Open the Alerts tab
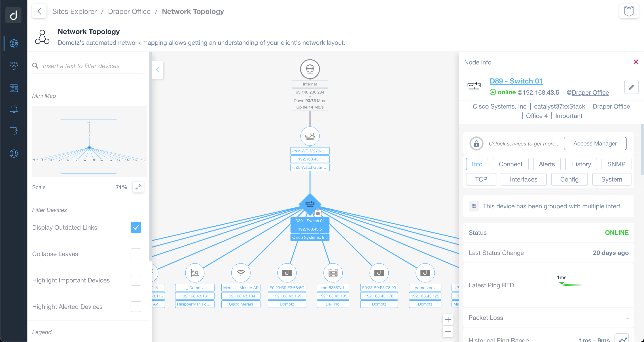 click(547, 164)
